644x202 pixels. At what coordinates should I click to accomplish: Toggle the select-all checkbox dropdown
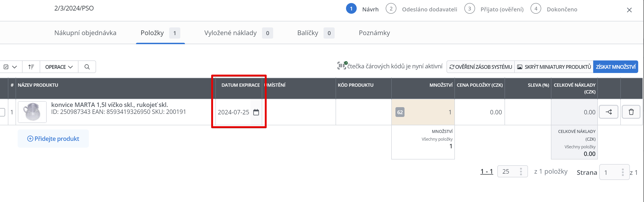(10, 67)
